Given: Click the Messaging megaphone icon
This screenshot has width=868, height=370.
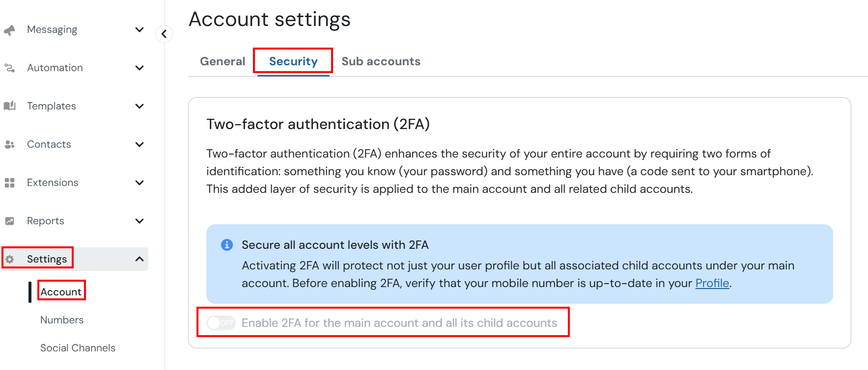Looking at the screenshot, I should (9, 30).
